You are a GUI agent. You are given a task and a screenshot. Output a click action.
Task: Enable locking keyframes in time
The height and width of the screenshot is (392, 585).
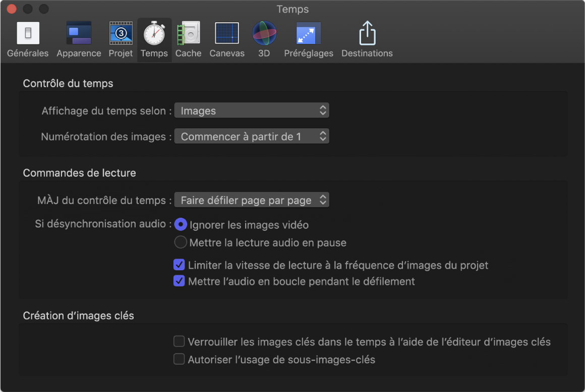coord(179,341)
